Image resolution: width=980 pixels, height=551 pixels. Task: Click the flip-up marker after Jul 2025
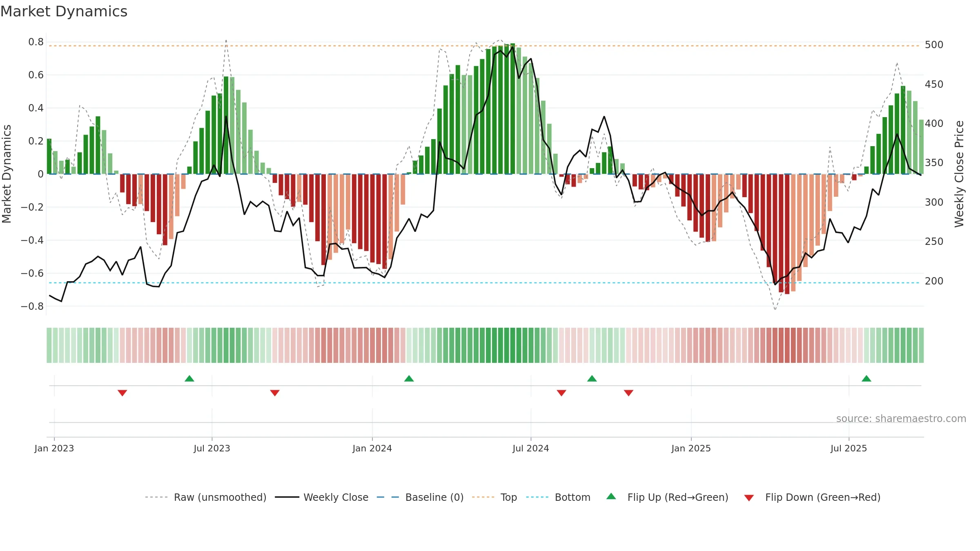click(866, 378)
